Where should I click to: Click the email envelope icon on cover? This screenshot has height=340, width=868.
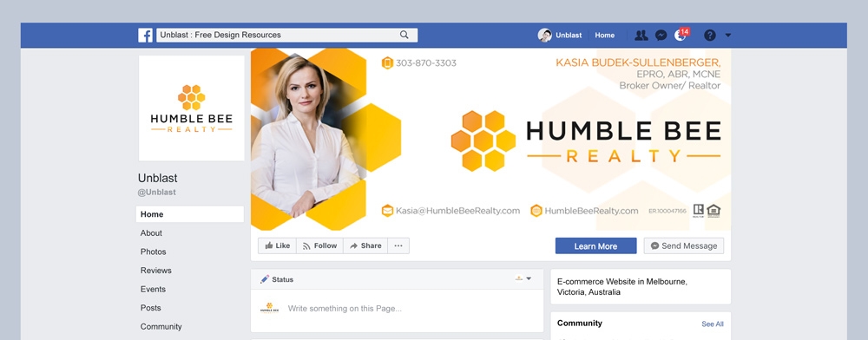[x=387, y=211]
